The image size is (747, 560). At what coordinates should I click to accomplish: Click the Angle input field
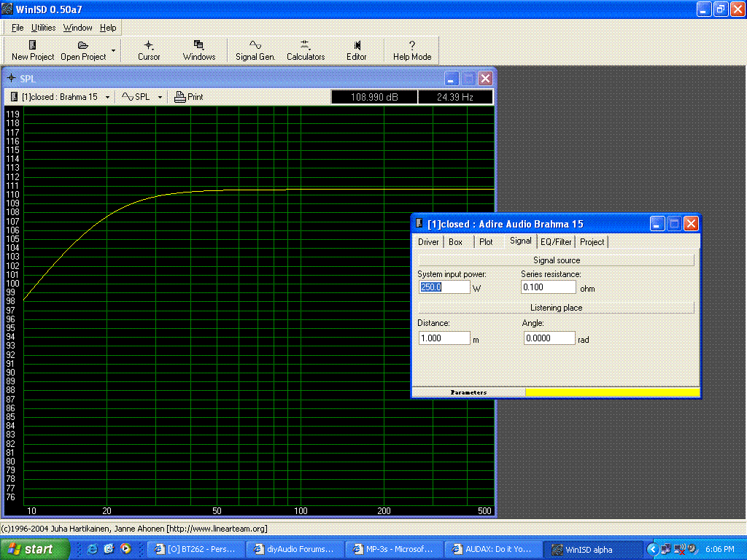549,338
